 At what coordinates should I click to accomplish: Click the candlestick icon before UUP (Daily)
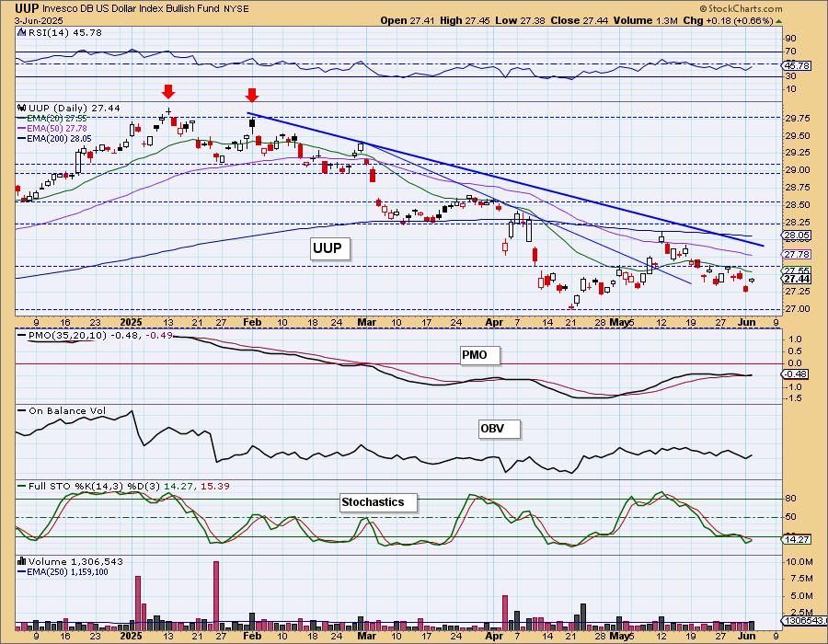coord(22,108)
